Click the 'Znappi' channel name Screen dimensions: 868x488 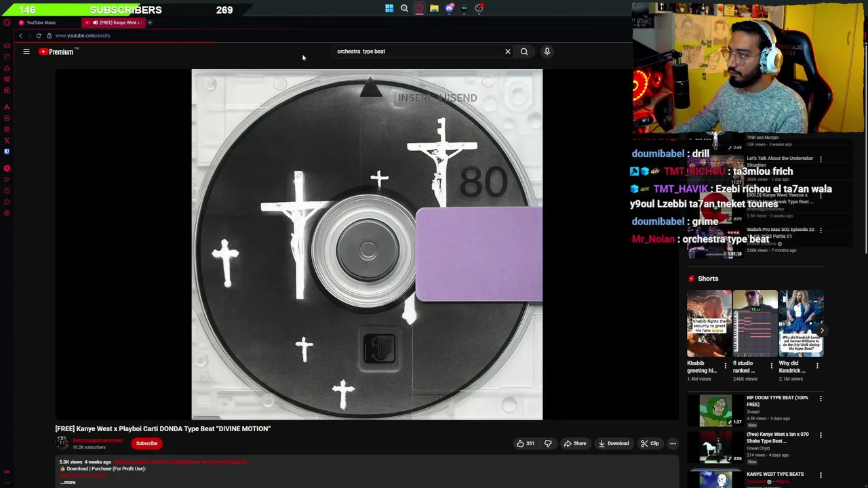pyautogui.click(x=753, y=411)
